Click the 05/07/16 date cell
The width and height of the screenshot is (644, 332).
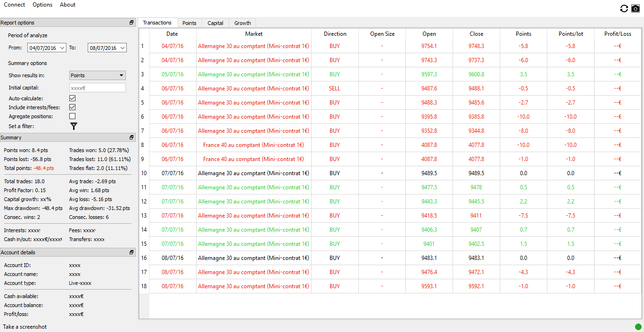point(173,74)
